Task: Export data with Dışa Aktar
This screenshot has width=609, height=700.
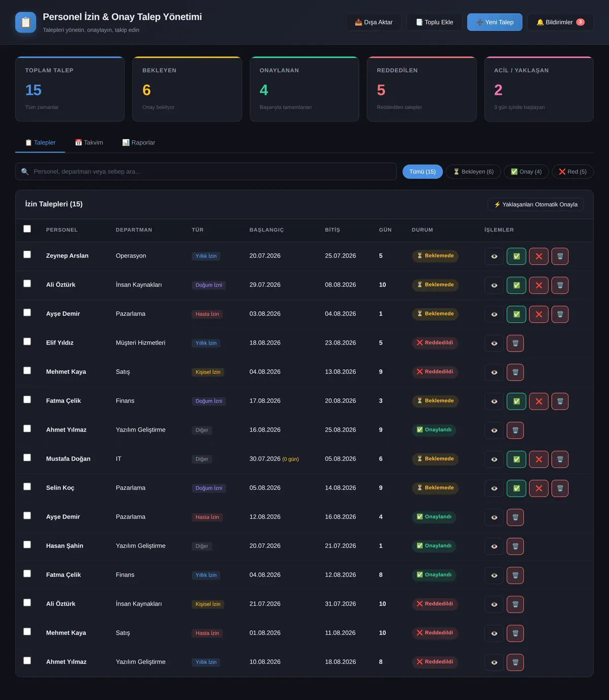Action: [374, 22]
